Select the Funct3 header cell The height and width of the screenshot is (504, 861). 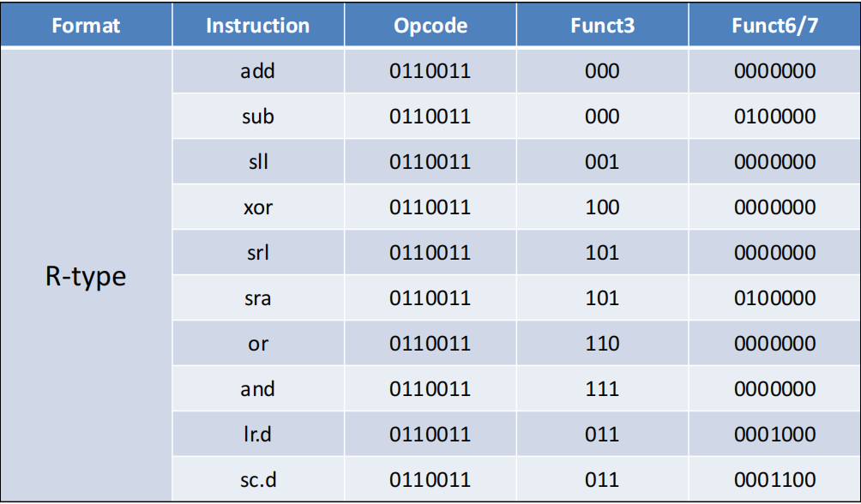pos(602,25)
